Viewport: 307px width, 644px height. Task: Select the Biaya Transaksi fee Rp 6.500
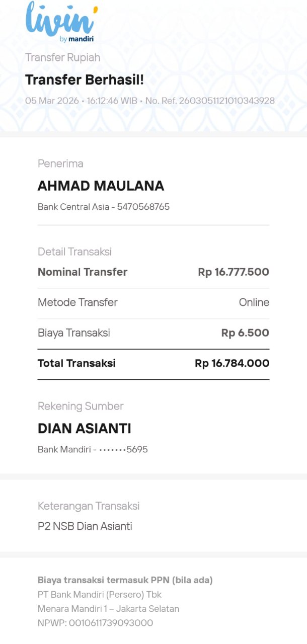[x=245, y=333]
